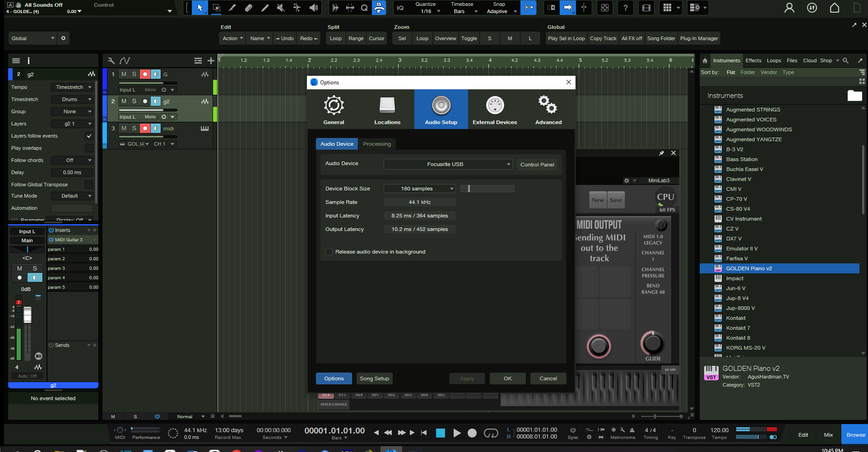The image size is (868, 452).
Task: Click the Control Panel button
Action: tap(537, 165)
